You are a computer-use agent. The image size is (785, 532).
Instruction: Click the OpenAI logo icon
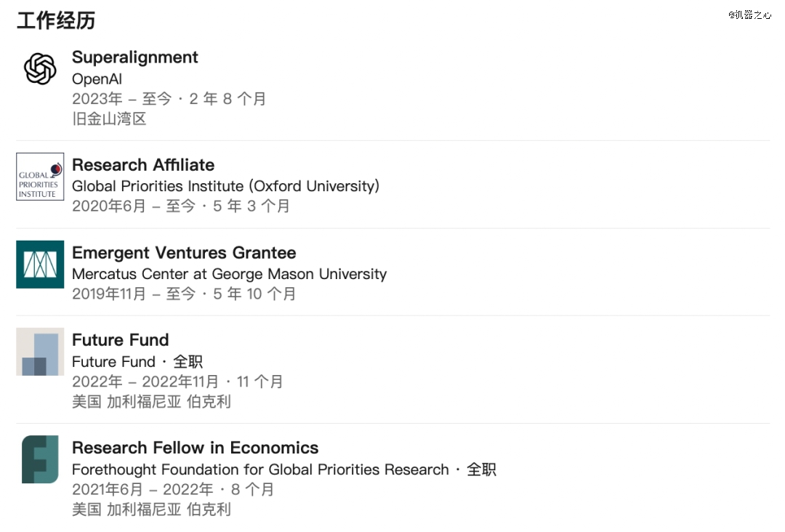pos(40,69)
